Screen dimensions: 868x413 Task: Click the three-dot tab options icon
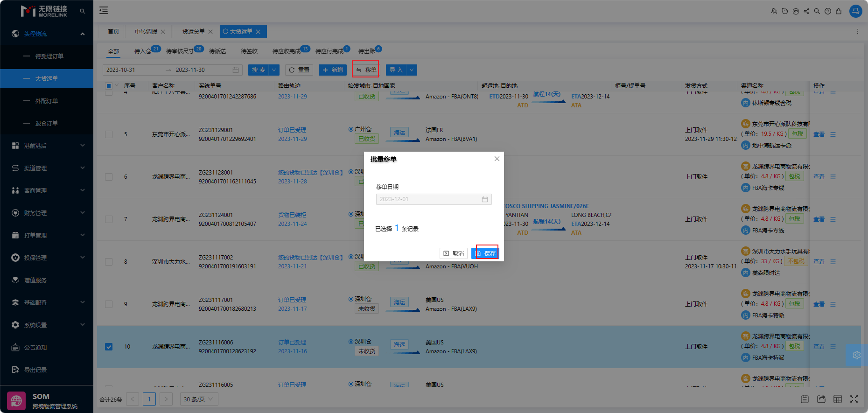857,31
